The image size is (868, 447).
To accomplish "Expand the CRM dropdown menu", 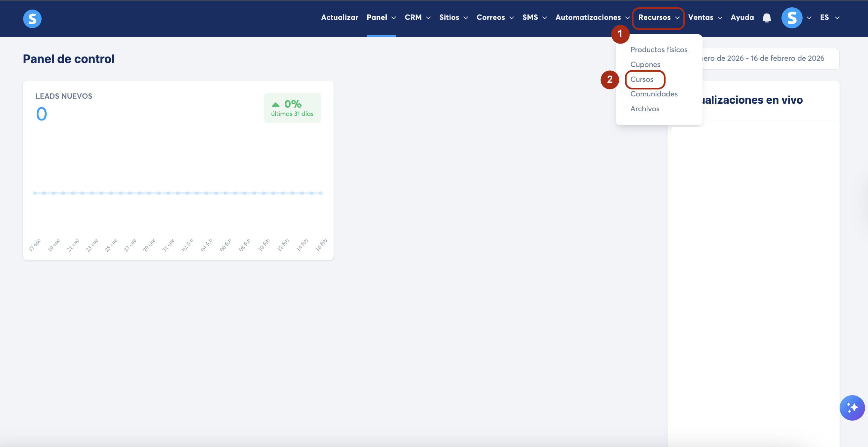I will pyautogui.click(x=417, y=17).
